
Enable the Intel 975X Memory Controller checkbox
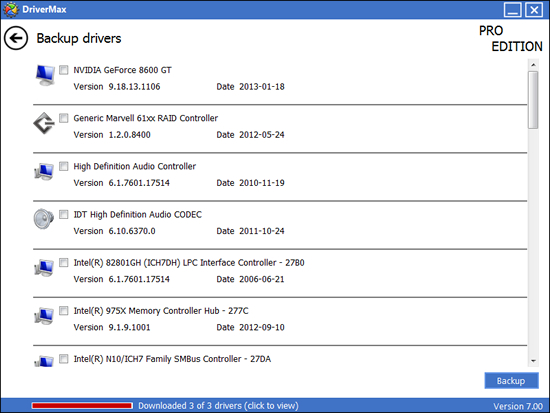pyautogui.click(x=63, y=311)
